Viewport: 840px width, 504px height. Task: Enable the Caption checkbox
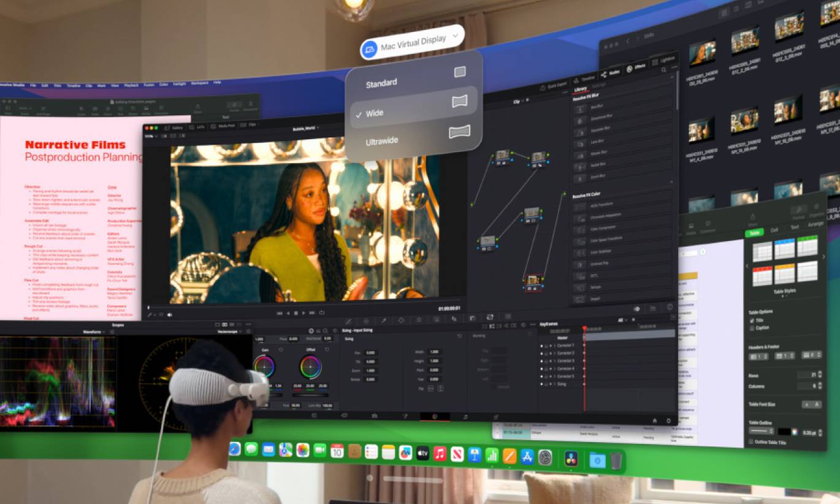click(752, 329)
